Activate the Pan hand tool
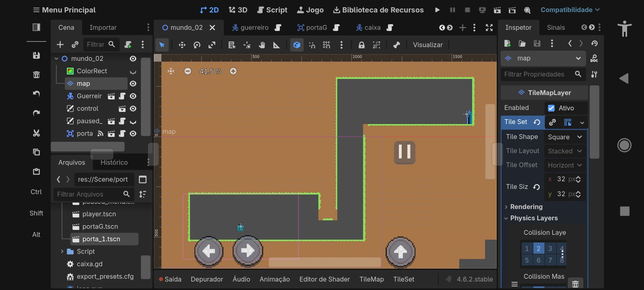Screen dimensions: 644x290 (262, 45)
